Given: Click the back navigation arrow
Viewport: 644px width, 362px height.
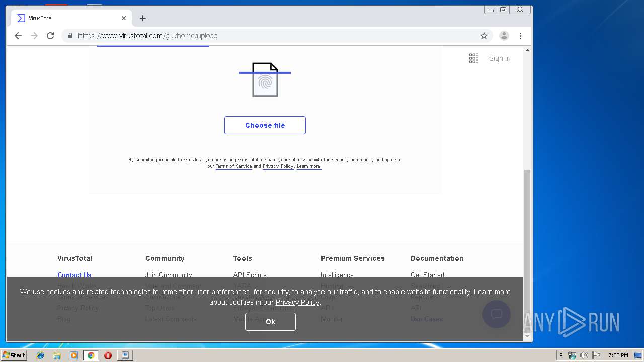Looking at the screenshot, I should (18, 36).
